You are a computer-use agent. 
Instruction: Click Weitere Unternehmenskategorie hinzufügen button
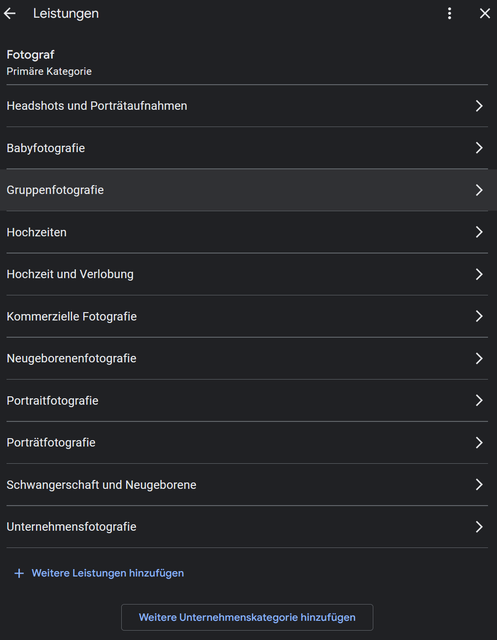[247, 618]
